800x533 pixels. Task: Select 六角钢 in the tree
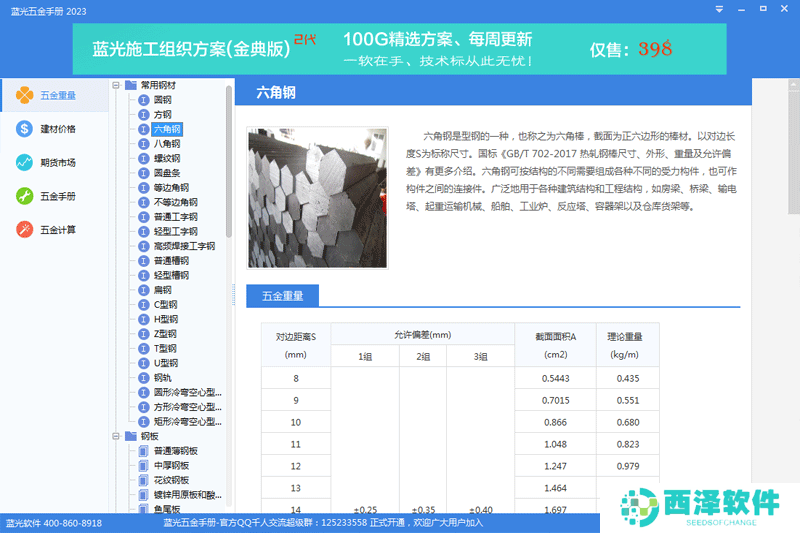coord(167,129)
